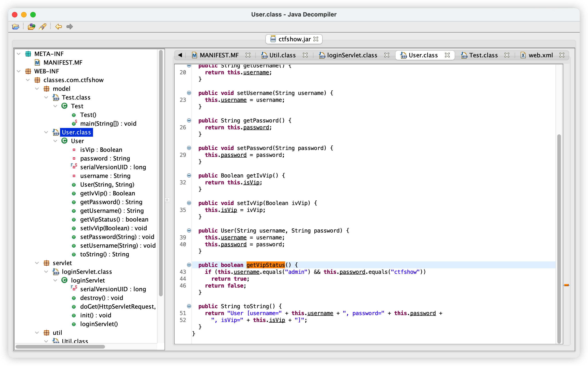Screen dimensions: 588x366
Task: Collapse the User class type node
Action: click(x=55, y=141)
